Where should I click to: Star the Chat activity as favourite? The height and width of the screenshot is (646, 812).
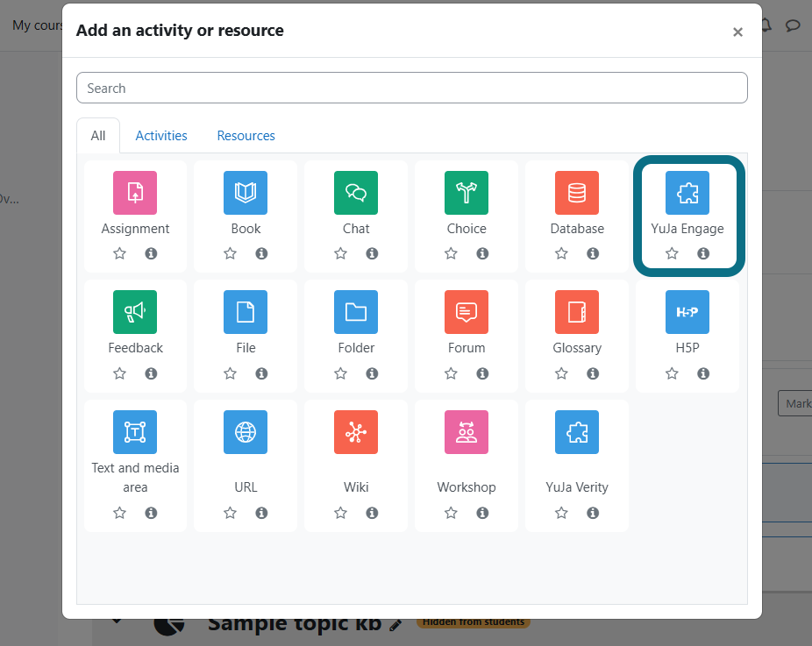[340, 253]
